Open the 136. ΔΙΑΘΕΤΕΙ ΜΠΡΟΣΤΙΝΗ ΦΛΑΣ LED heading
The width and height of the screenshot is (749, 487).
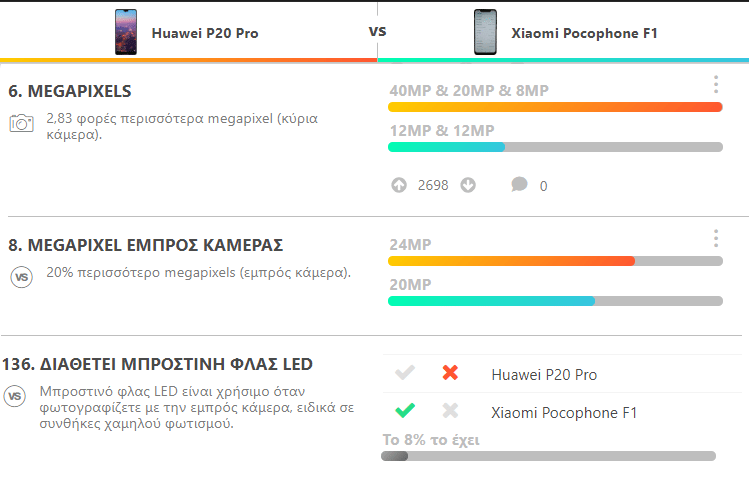point(157,364)
